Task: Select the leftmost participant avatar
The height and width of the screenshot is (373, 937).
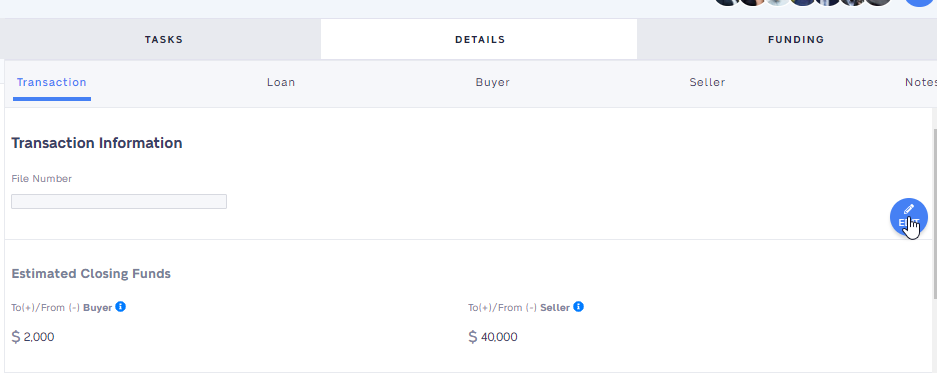Action: coord(728,2)
